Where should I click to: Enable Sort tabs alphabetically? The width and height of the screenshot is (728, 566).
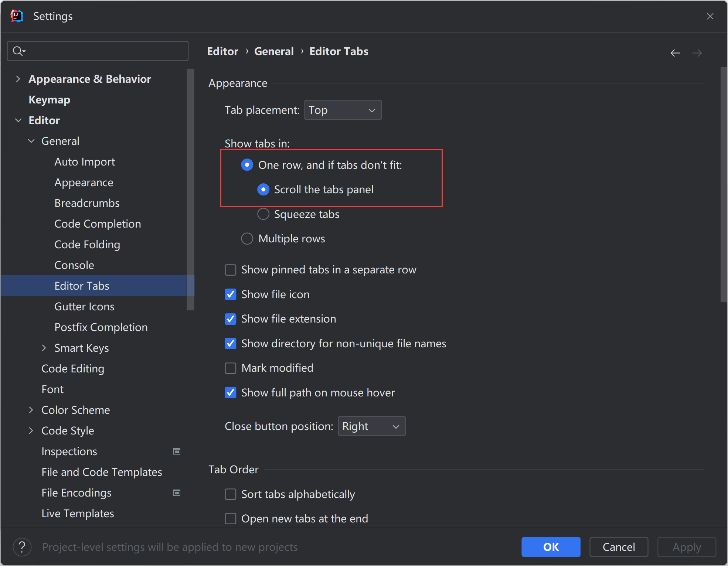click(x=231, y=494)
